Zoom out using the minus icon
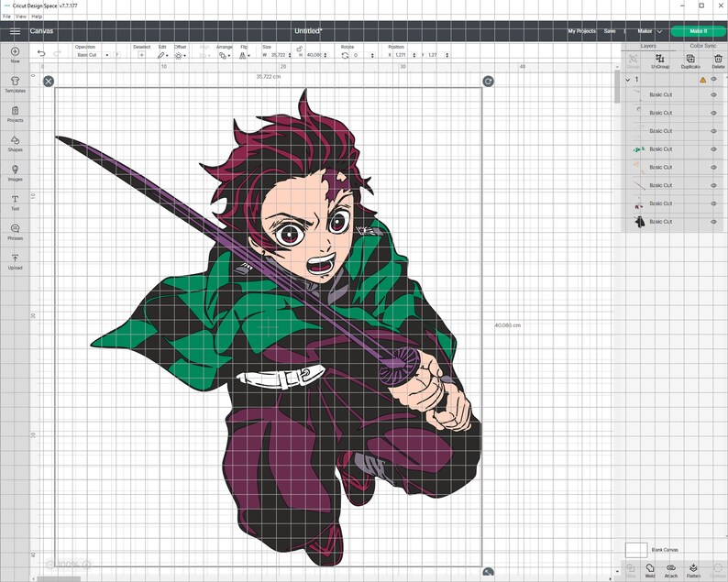This screenshot has width=728, height=582. (50, 565)
